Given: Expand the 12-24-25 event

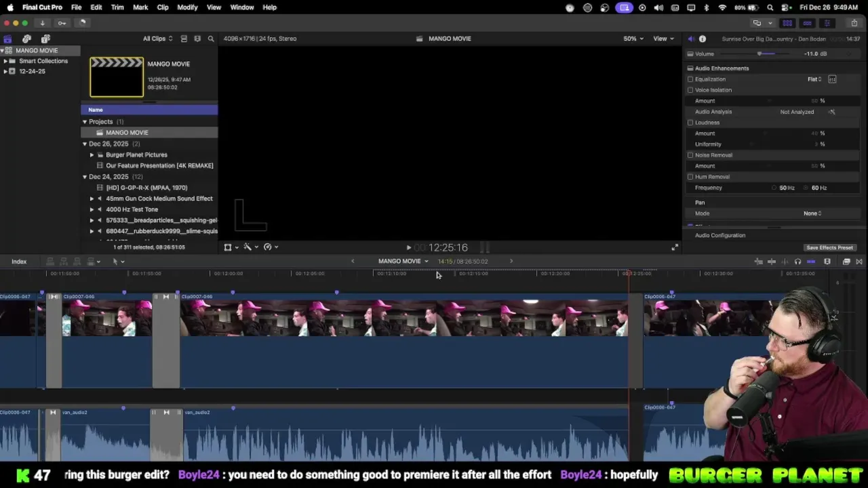Looking at the screenshot, I should pos(5,71).
